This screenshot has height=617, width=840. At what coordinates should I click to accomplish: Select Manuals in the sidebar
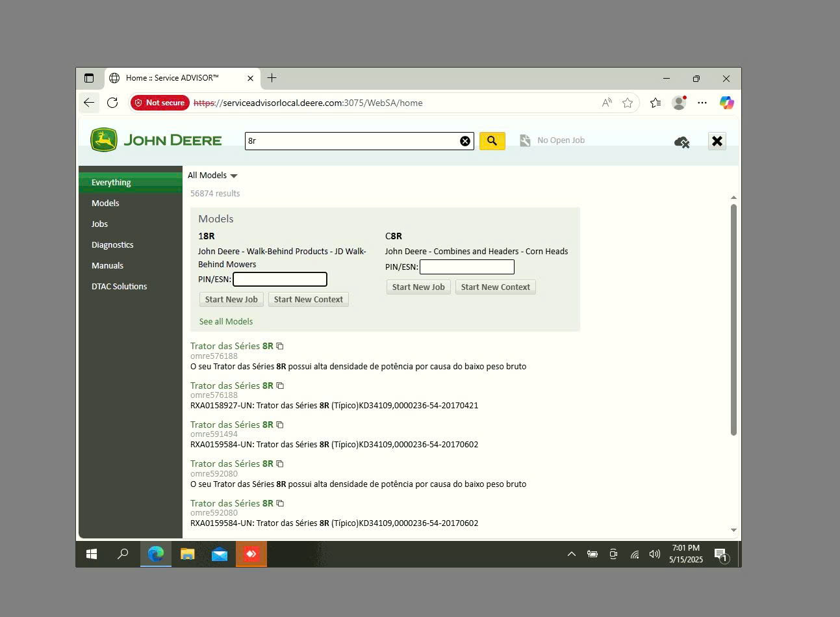[x=107, y=265]
